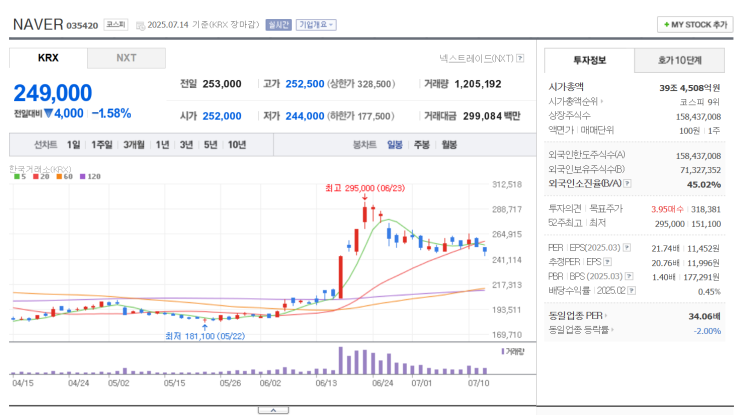
Task: Click the NAVER stock name heading
Action: point(38,24)
